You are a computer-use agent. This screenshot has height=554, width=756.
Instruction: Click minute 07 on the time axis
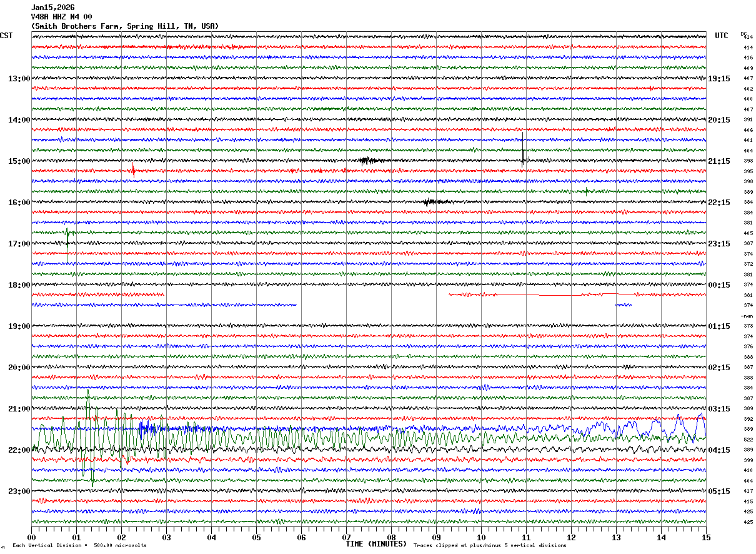(x=347, y=537)
